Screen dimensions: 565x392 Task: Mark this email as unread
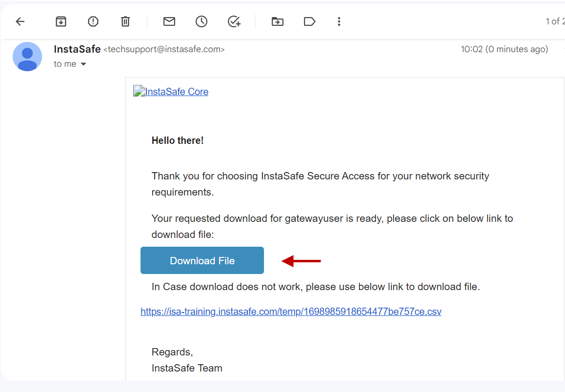[x=169, y=21]
